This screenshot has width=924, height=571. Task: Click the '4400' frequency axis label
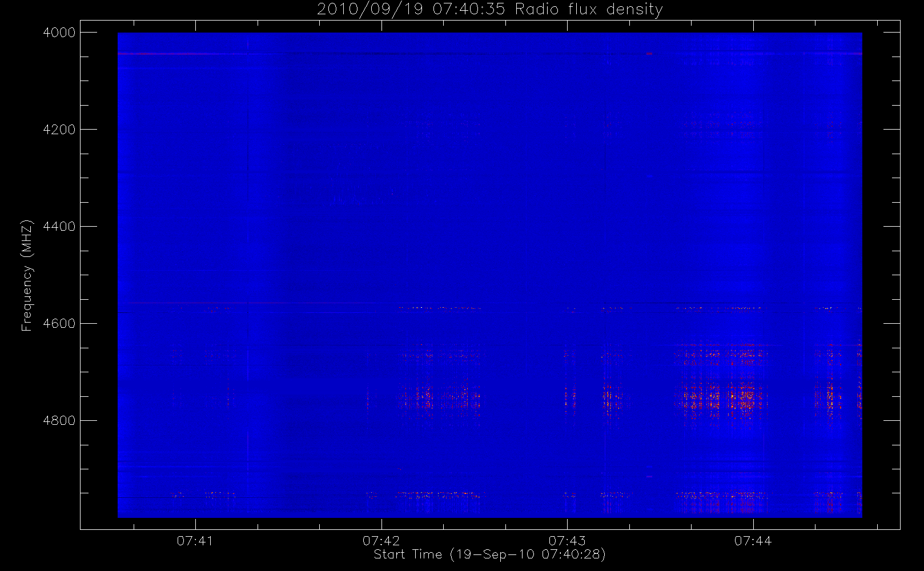point(59,227)
